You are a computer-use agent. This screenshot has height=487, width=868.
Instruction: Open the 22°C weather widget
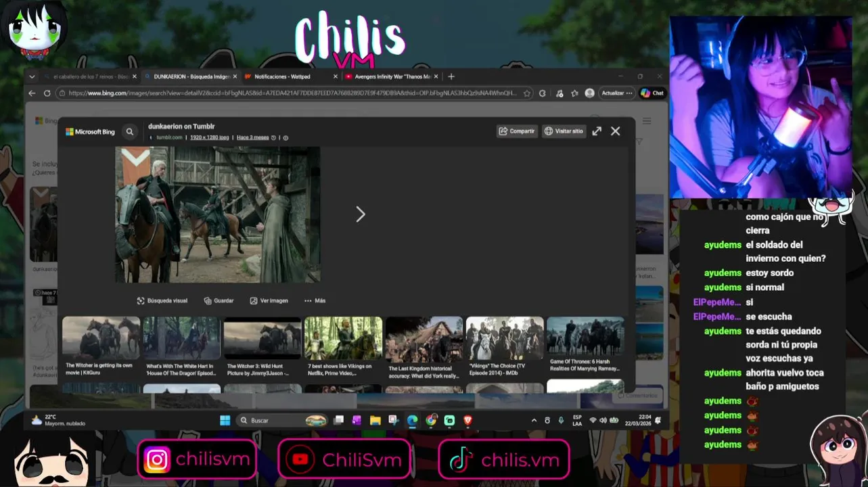coord(59,420)
